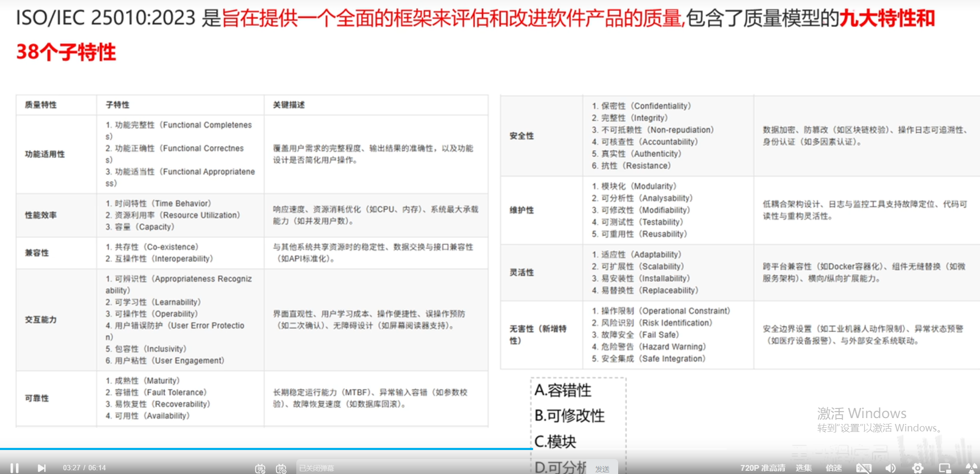Open the 倍速 playback speed menu
The image size is (980, 474).
pyautogui.click(x=833, y=468)
